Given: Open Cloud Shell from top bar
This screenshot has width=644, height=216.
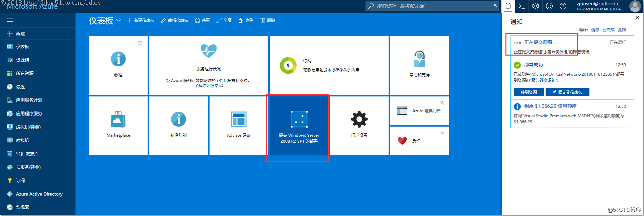Looking at the screenshot, I should [x=521, y=6].
